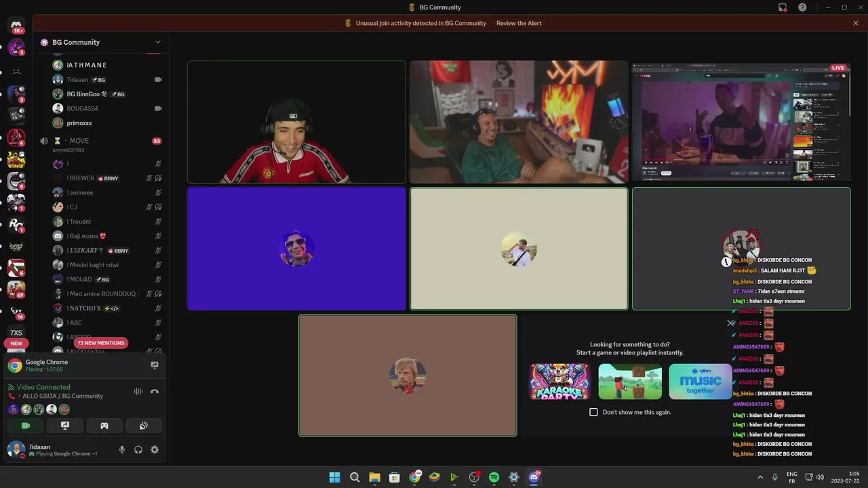
Task: Dismiss the unusual join activity banner
Action: [856, 23]
